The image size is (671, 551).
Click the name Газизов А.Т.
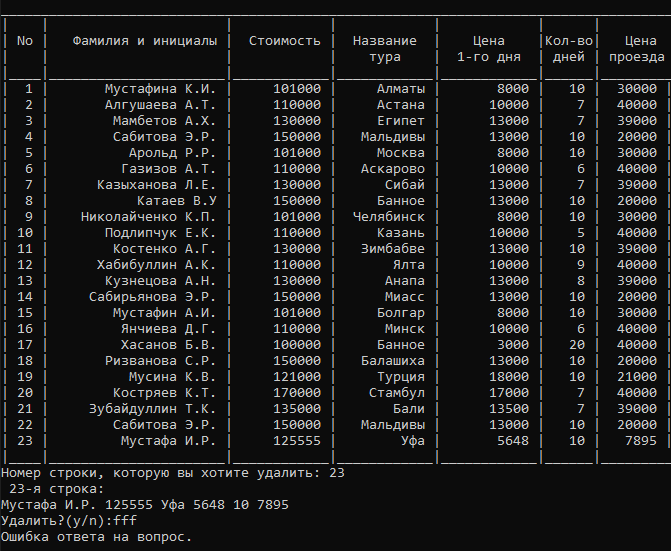coord(168,169)
